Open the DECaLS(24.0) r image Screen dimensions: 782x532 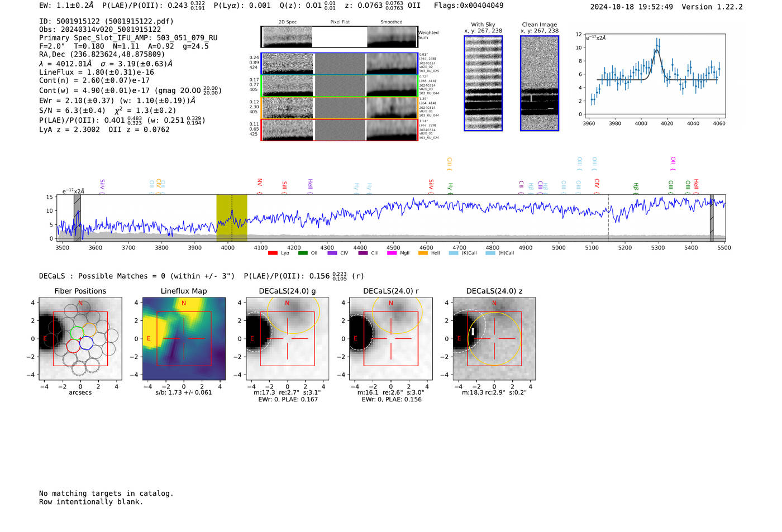coord(390,339)
